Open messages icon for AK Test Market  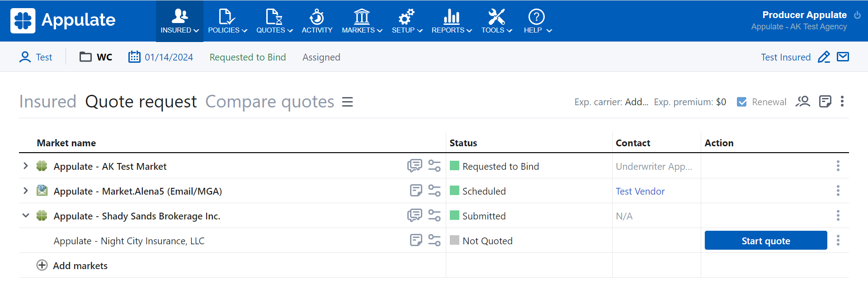414,166
